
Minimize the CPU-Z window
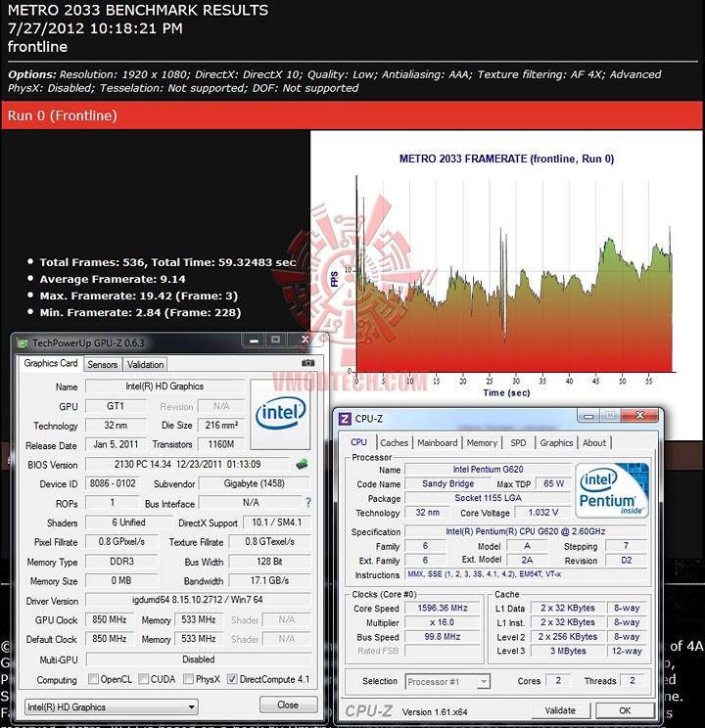point(588,416)
